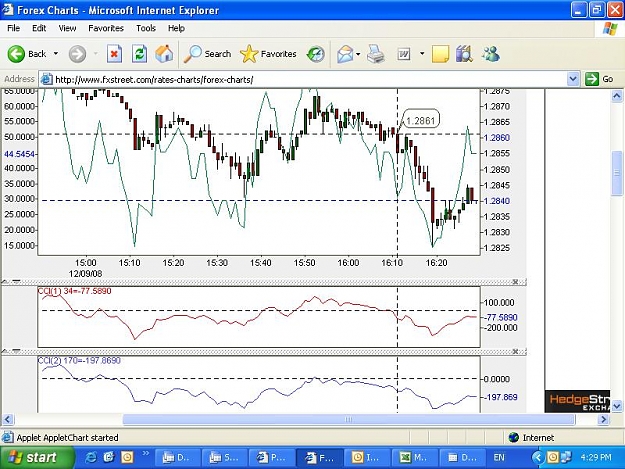Switch to the 'S...' taskbar button

tap(224, 457)
